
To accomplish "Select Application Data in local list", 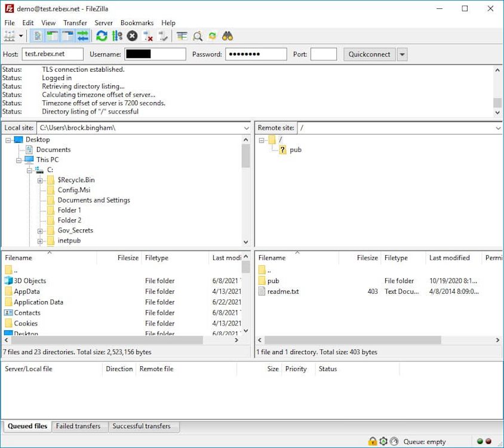I will coord(39,302).
